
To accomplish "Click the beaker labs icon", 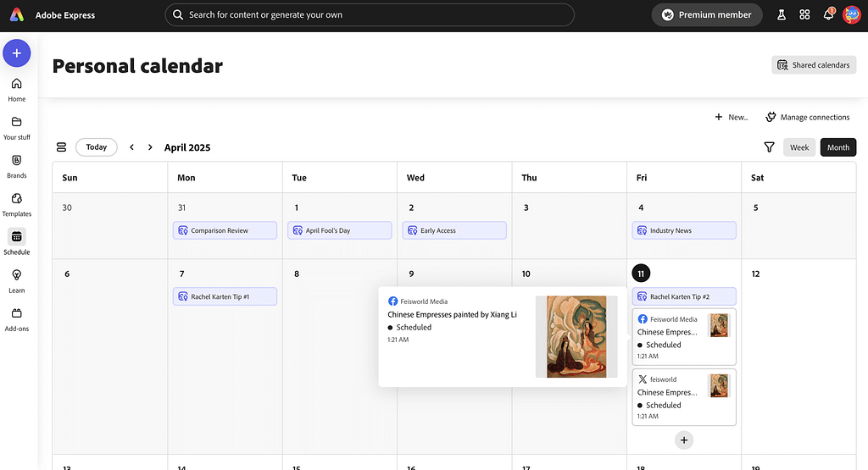I will (x=781, y=15).
